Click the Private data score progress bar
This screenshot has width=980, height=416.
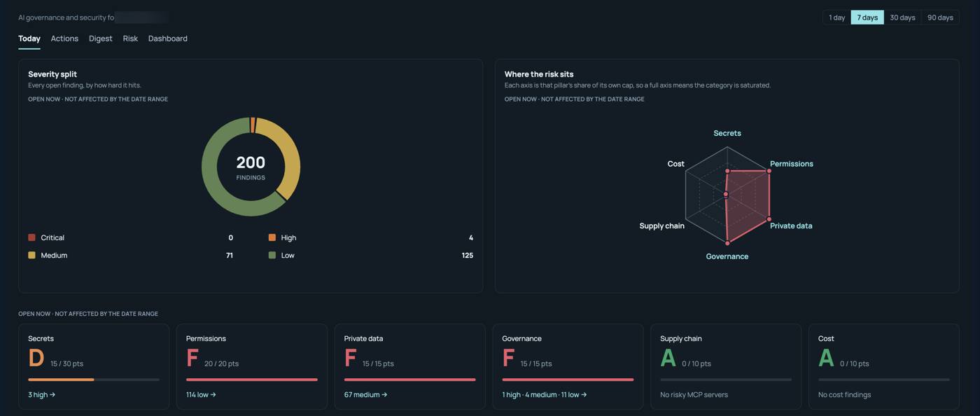coord(410,380)
